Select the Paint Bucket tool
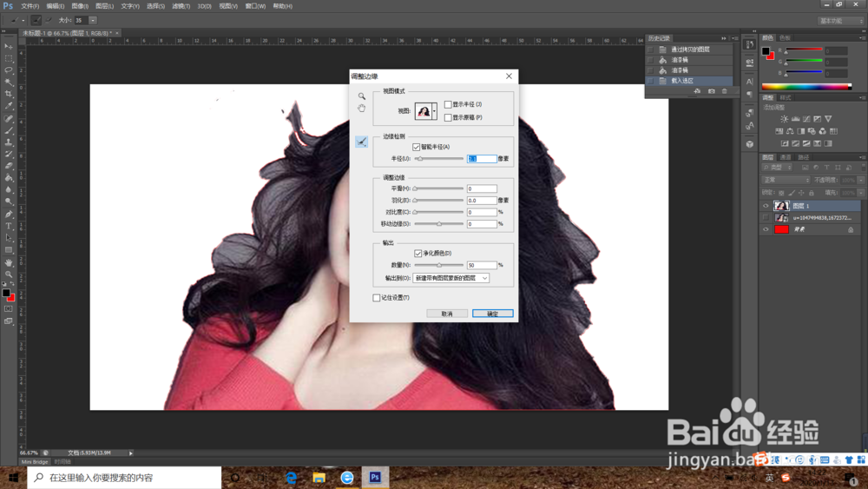Screen dimensions: 868x489 9,178
